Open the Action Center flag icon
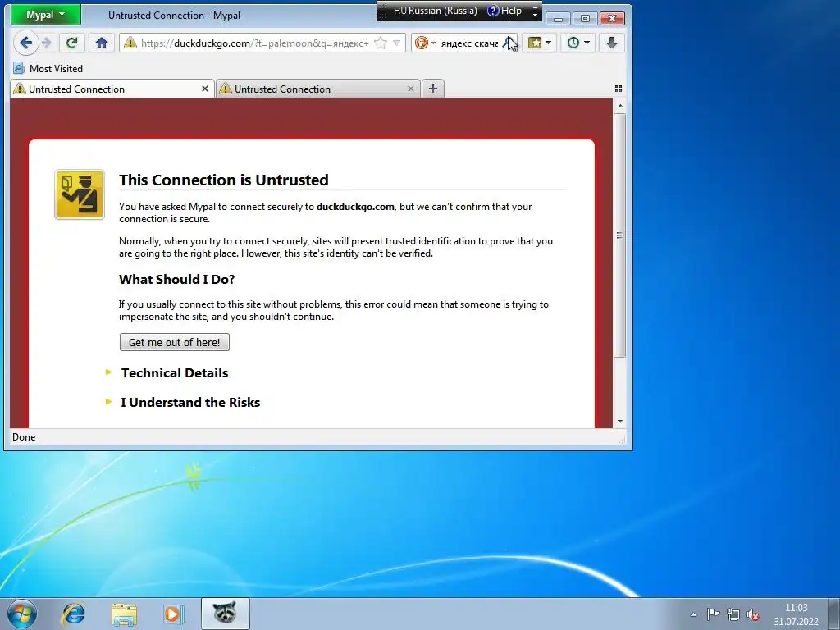This screenshot has height=630, width=840. [x=713, y=614]
